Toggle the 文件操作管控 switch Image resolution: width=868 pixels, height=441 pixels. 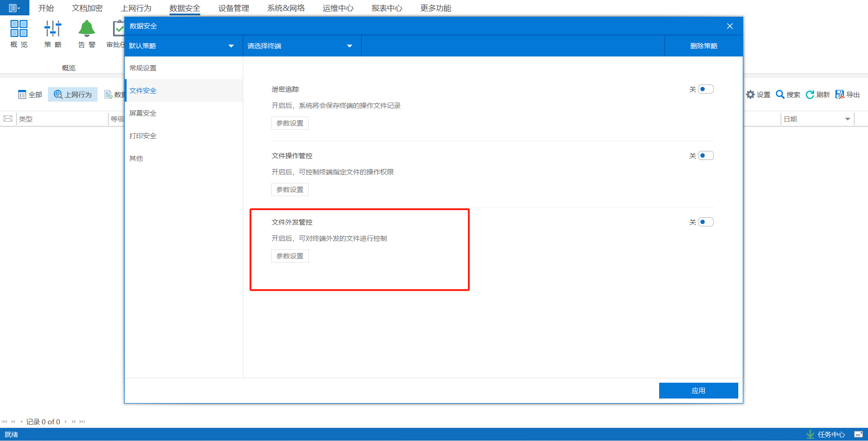tap(706, 155)
